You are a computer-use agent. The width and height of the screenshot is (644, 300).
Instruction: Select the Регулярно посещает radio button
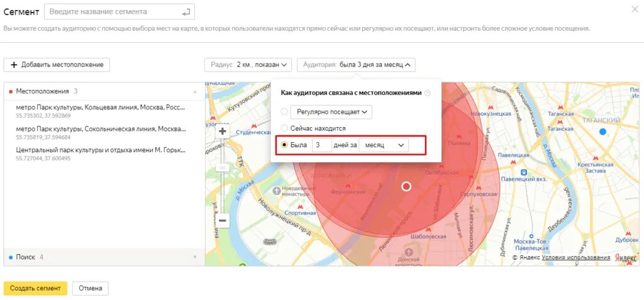[284, 112]
